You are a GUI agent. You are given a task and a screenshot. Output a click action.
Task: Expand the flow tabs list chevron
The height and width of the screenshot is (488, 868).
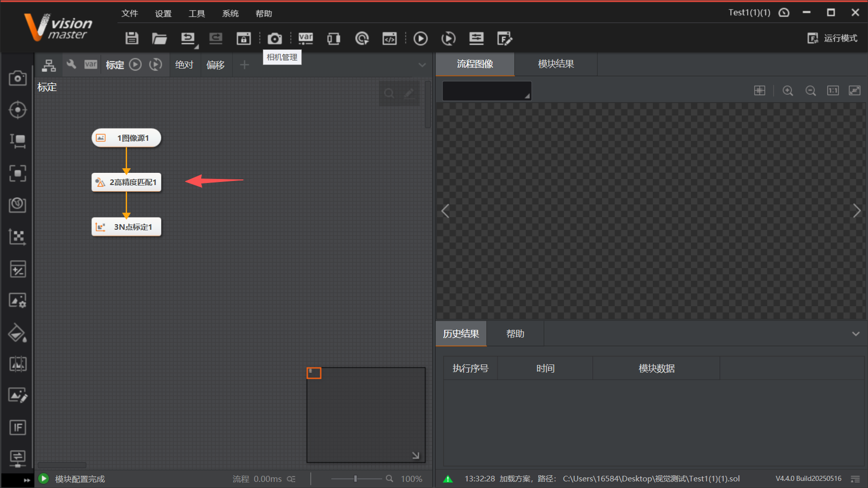click(422, 65)
